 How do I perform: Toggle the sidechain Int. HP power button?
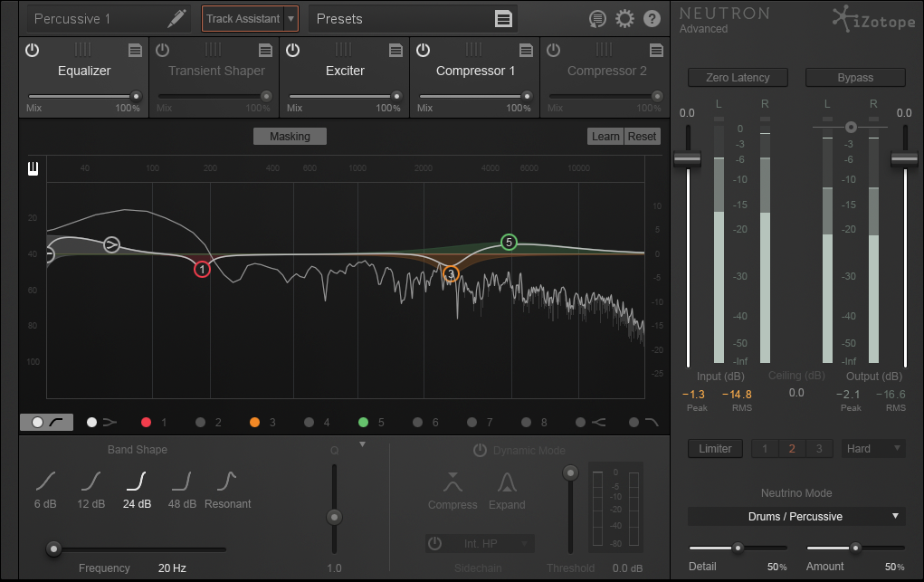click(435, 543)
